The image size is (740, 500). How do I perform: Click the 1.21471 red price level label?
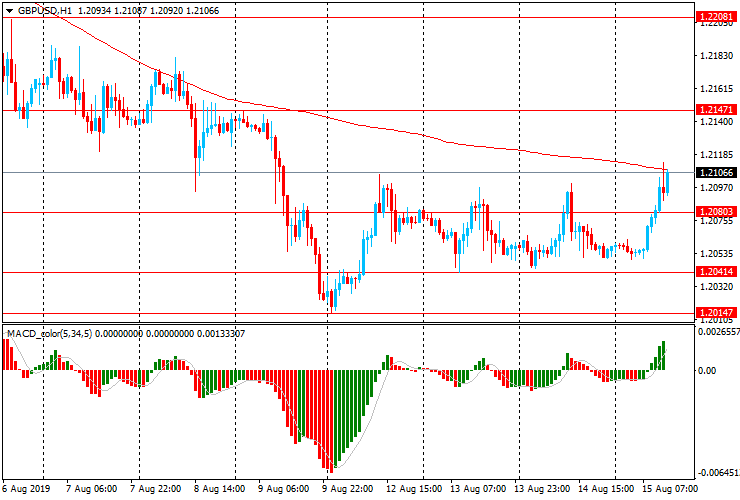[x=716, y=110]
